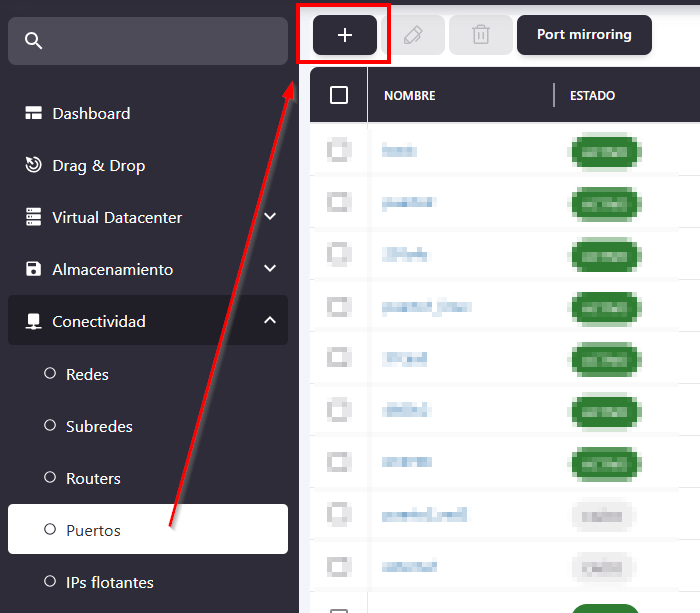Open the Redes menu item

(x=87, y=374)
